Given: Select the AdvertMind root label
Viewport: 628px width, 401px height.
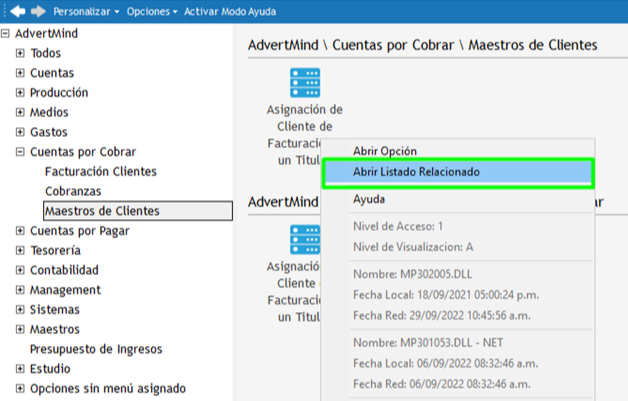Looking at the screenshot, I should (46, 33).
